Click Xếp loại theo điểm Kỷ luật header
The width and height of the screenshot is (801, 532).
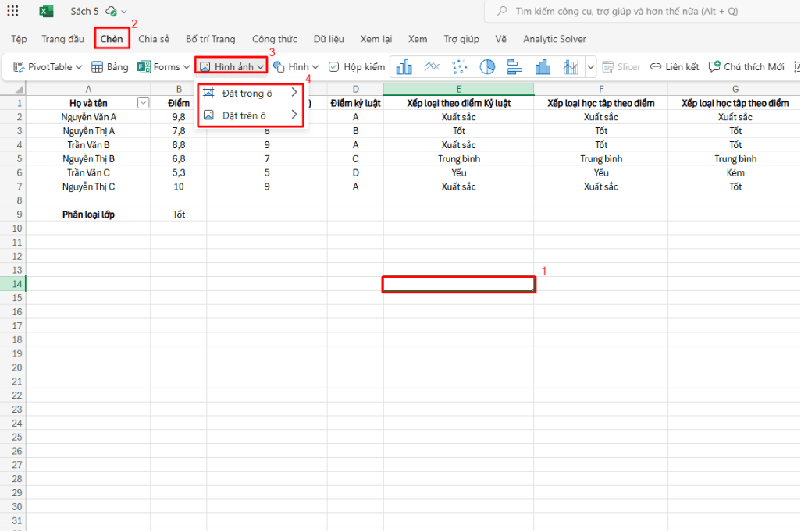[x=459, y=103]
